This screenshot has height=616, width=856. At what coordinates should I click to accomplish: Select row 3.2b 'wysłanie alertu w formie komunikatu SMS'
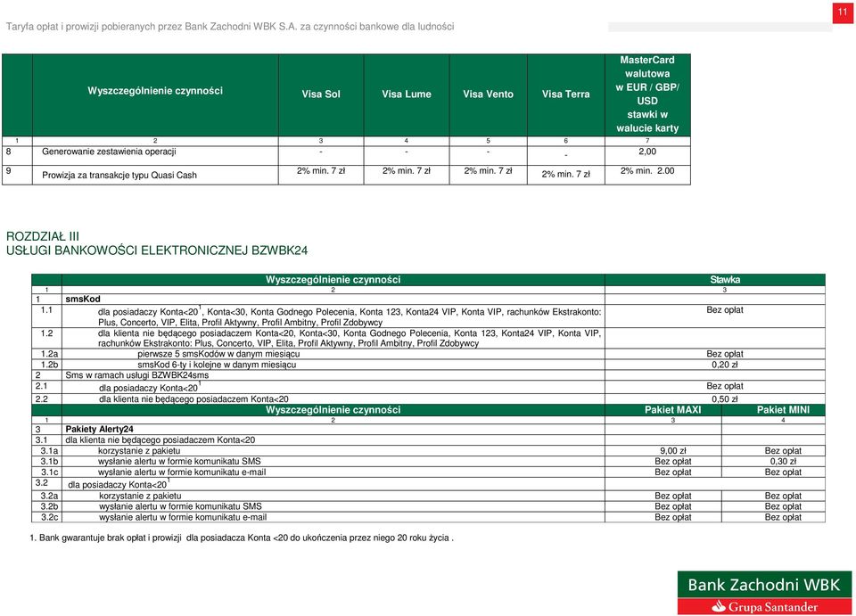[x=429, y=507]
